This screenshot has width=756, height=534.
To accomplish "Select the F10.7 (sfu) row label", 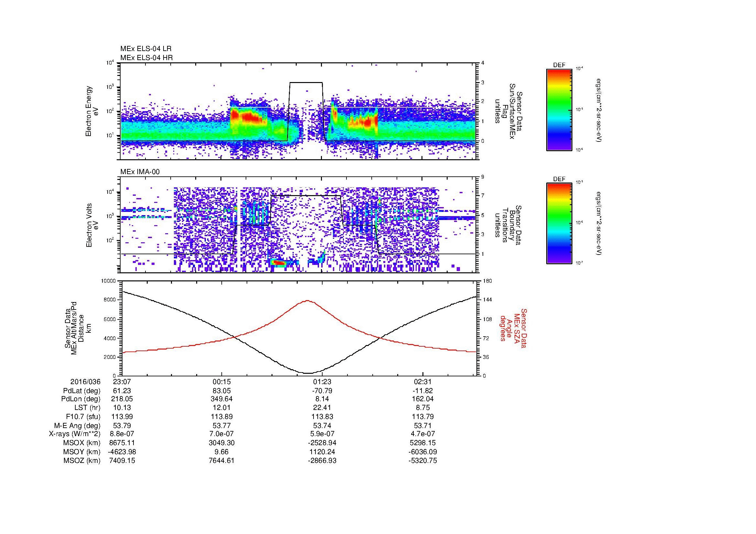I will click(83, 416).
